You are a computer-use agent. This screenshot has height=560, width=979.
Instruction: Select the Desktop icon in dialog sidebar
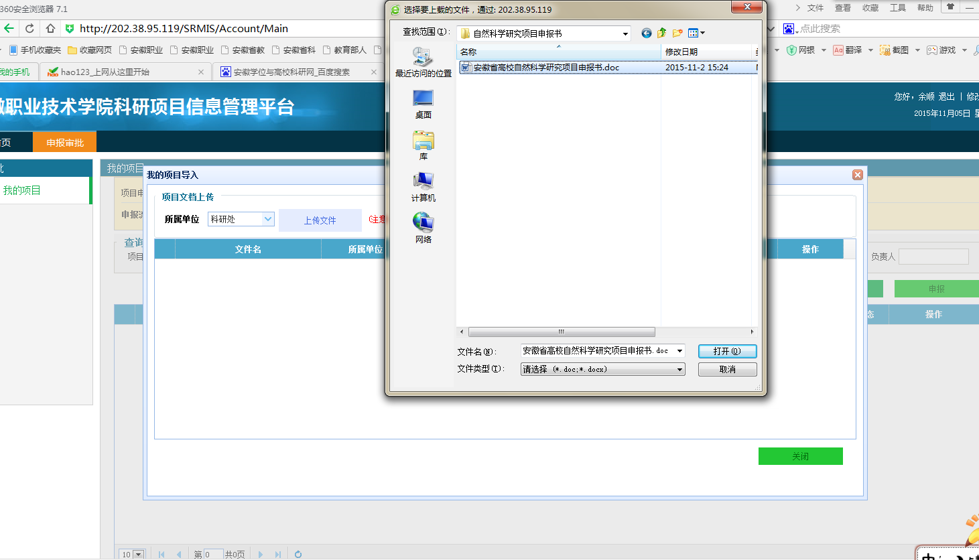click(x=423, y=99)
